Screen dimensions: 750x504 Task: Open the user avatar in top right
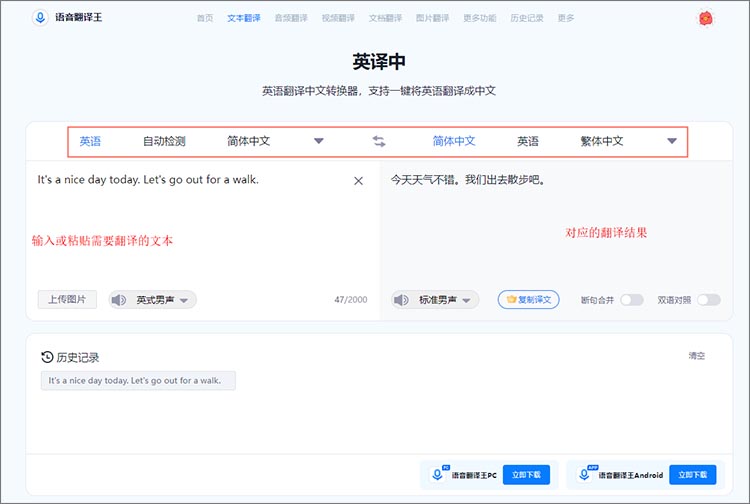click(x=706, y=19)
